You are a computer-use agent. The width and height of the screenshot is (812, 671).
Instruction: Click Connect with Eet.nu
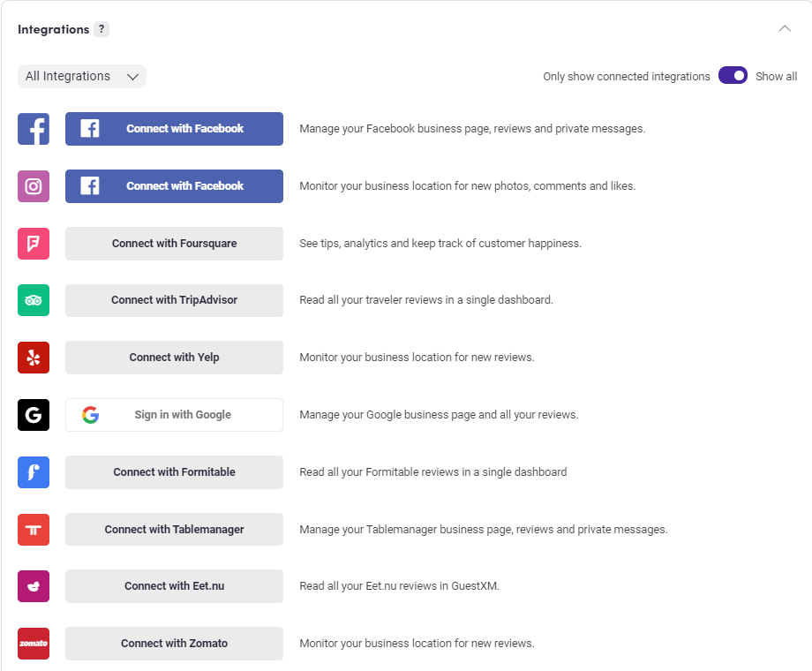174,586
